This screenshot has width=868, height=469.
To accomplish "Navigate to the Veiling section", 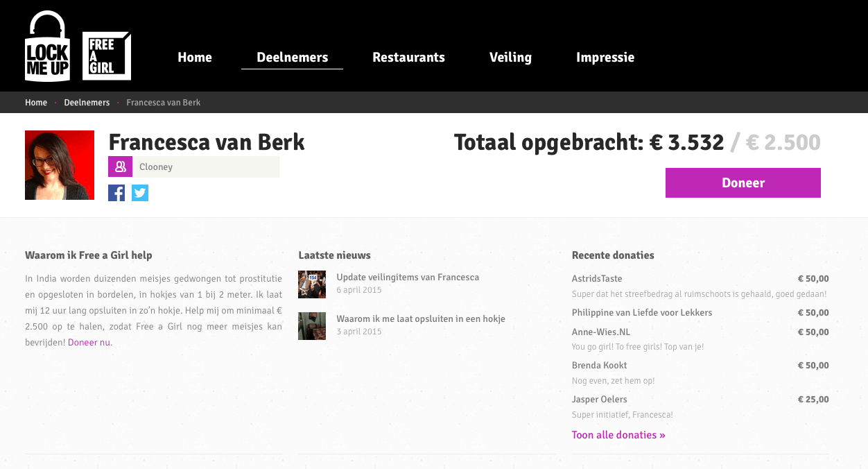I will click(510, 58).
